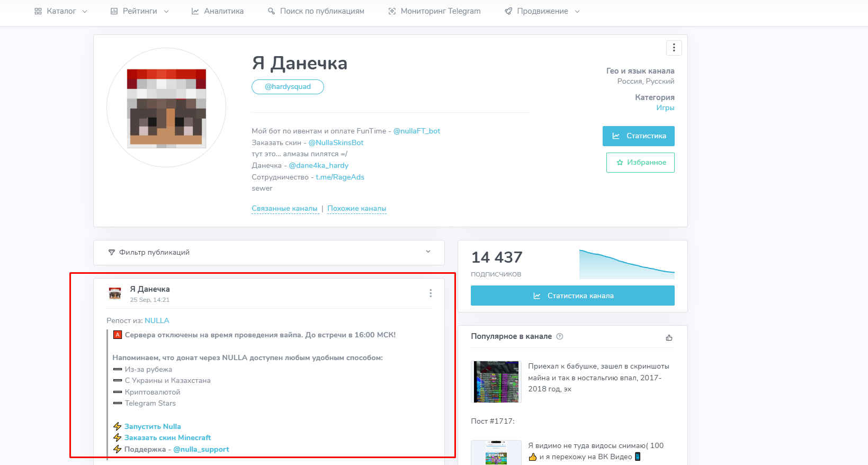Open the Продвижение dropdown menu
Image resolution: width=868 pixels, height=465 pixels.
coord(542,11)
